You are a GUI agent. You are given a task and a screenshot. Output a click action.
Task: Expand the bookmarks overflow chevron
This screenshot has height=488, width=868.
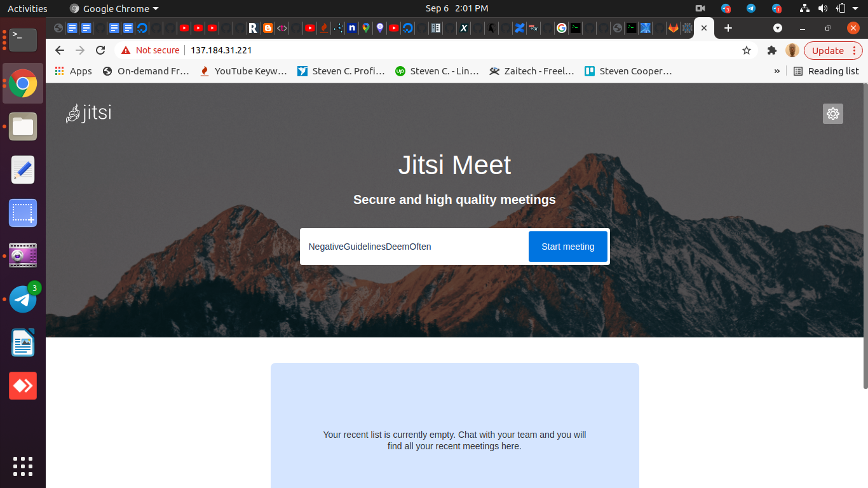(776, 71)
